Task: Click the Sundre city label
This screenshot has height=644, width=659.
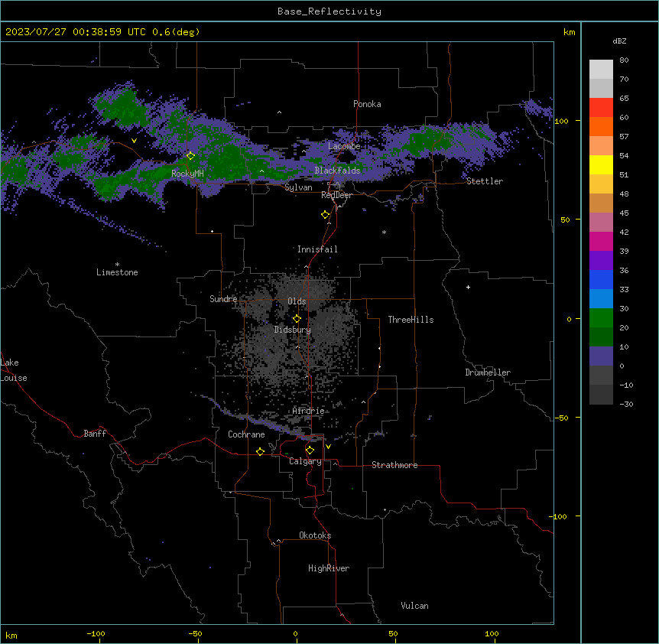Action: point(223,299)
